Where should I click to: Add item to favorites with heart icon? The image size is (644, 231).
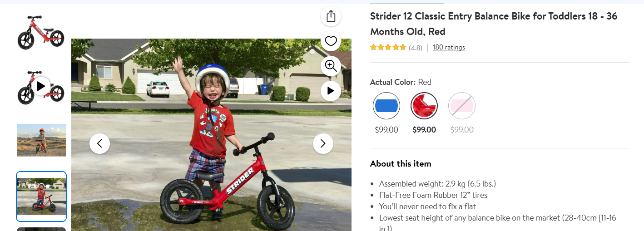tap(331, 41)
